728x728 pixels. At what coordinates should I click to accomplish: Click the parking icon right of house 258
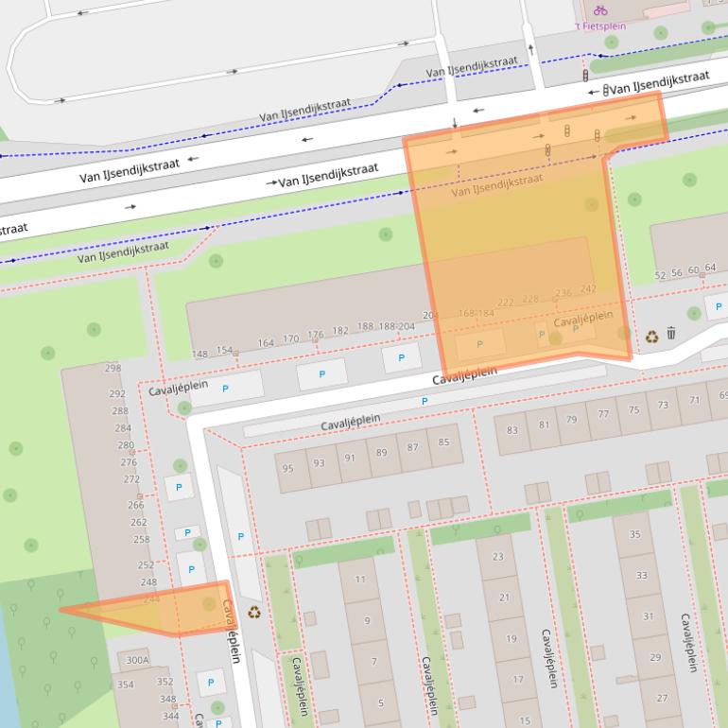click(x=187, y=533)
